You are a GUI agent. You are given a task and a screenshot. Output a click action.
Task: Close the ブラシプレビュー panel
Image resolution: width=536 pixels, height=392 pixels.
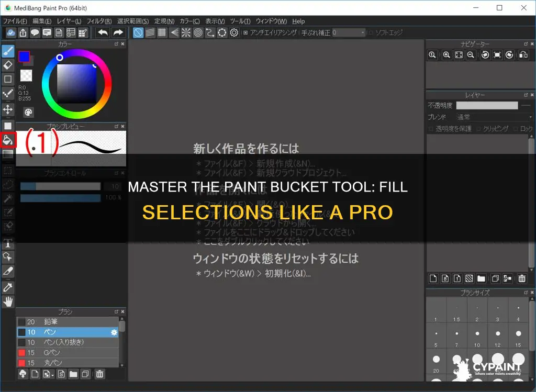click(122, 127)
